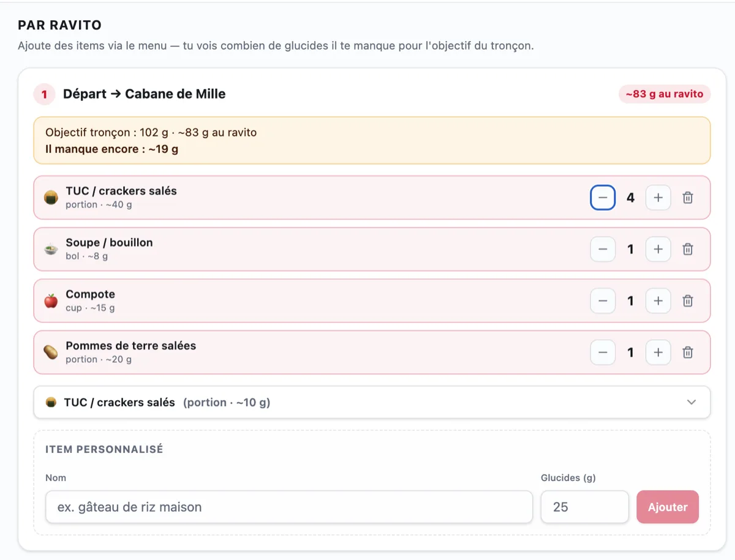Click the 'cup · ~15 g' label
The width and height of the screenshot is (735, 560).
click(x=90, y=308)
